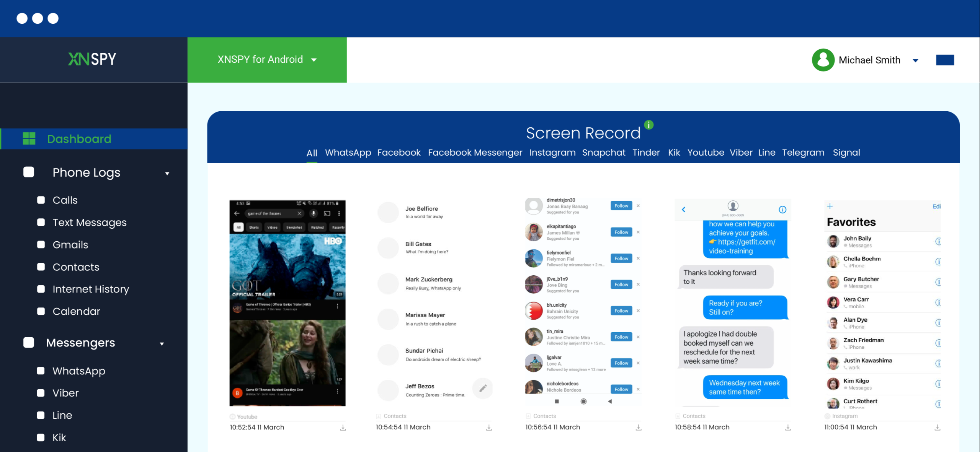Download the 11:00:54 11 March recording

pos(937,428)
